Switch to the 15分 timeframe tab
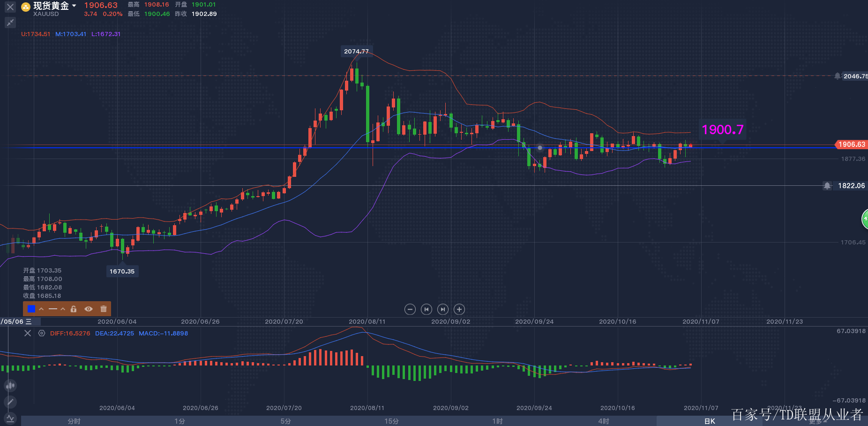The image size is (868, 426). tap(392, 421)
